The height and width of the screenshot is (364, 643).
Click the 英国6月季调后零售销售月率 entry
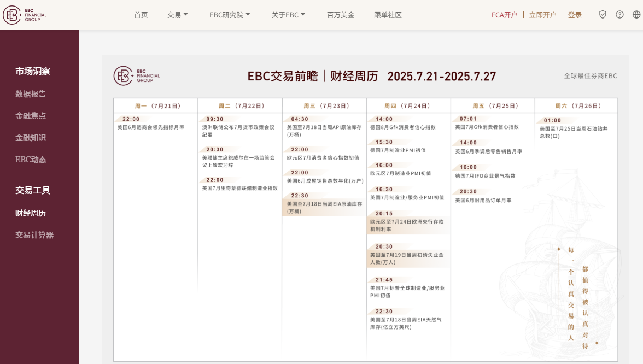[488, 152]
